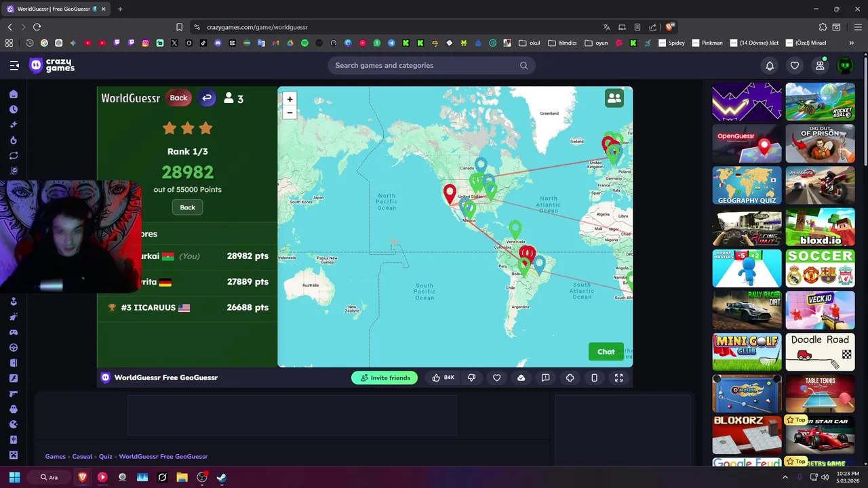Click the search magnifier icon

point(524,66)
